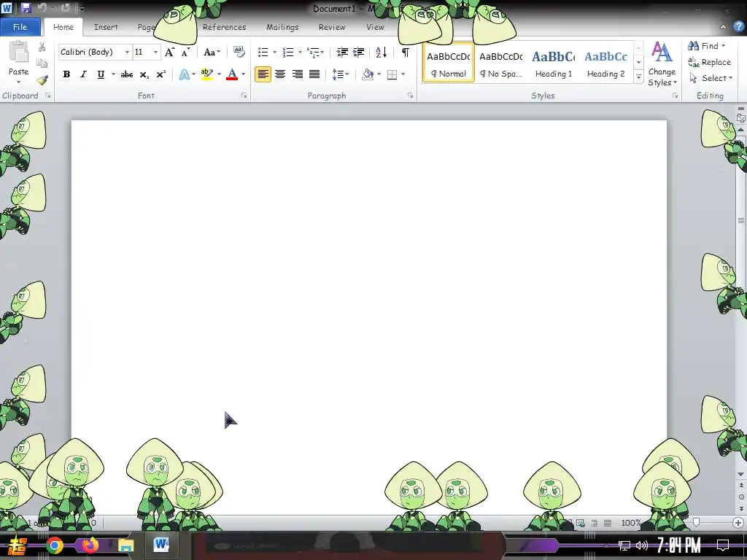The image size is (747, 560).
Task: Click the Zoom In plus button
Action: (x=738, y=522)
